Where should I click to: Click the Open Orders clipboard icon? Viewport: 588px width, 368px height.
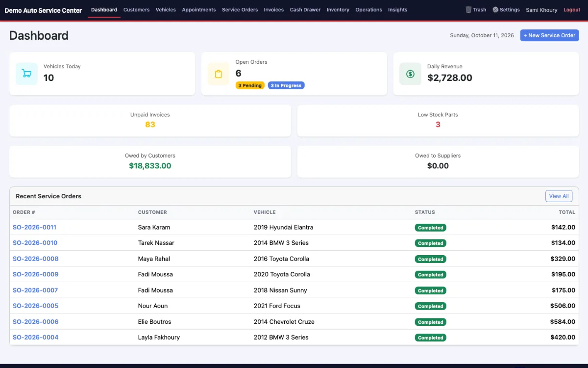[x=219, y=74]
